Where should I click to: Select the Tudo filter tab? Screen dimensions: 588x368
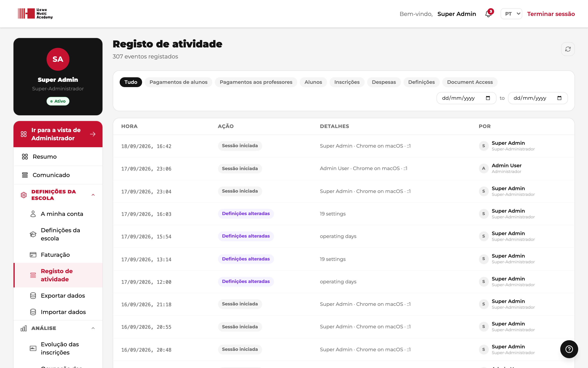[131, 82]
